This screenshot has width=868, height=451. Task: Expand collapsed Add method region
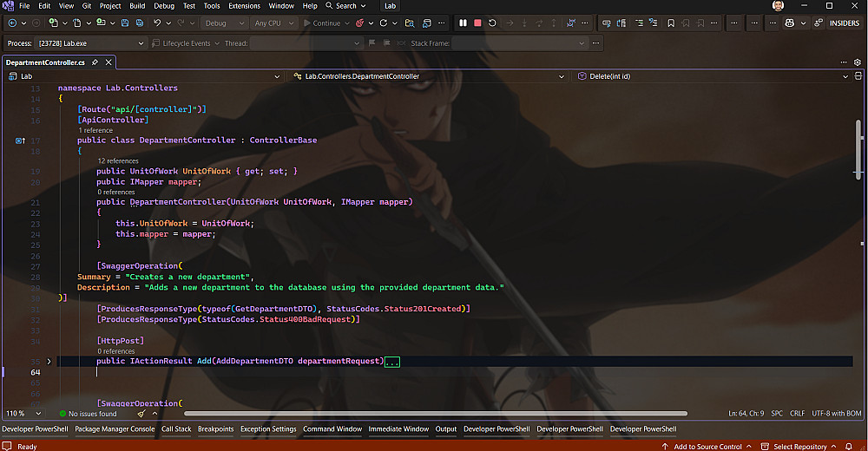49,362
